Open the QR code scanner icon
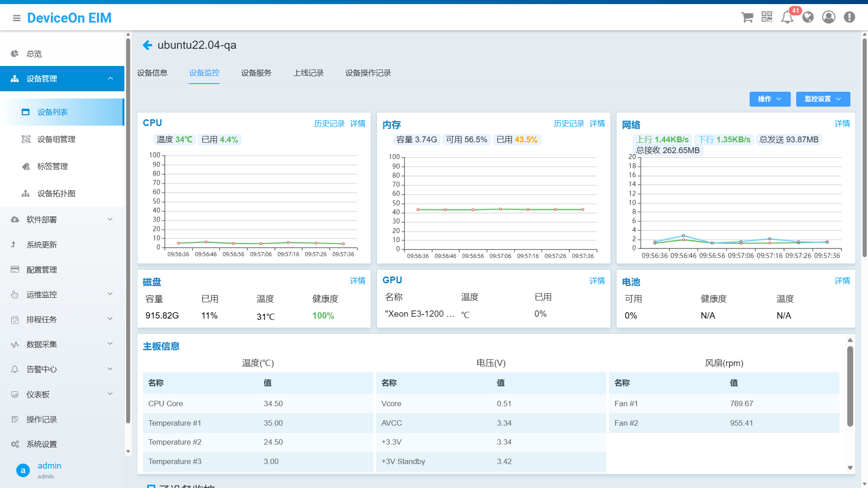 (767, 17)
